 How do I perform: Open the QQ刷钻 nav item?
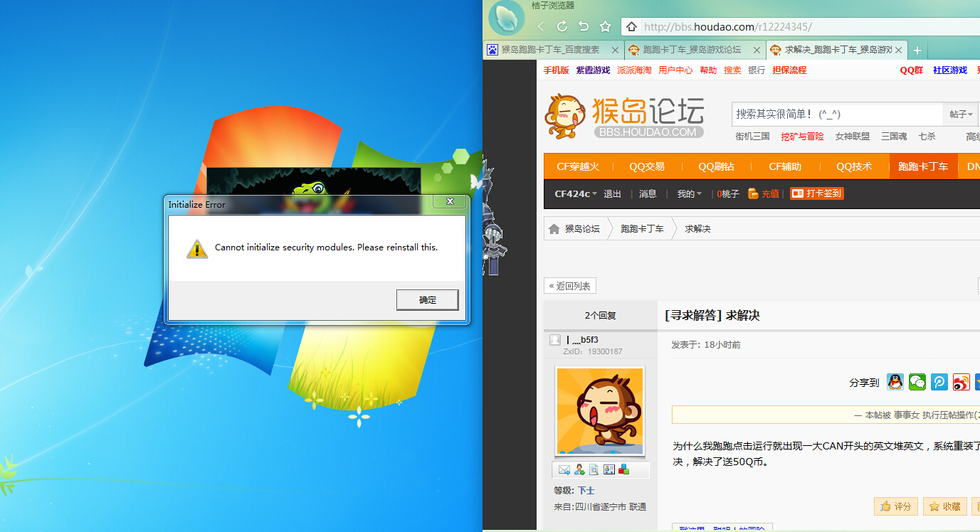716,166
